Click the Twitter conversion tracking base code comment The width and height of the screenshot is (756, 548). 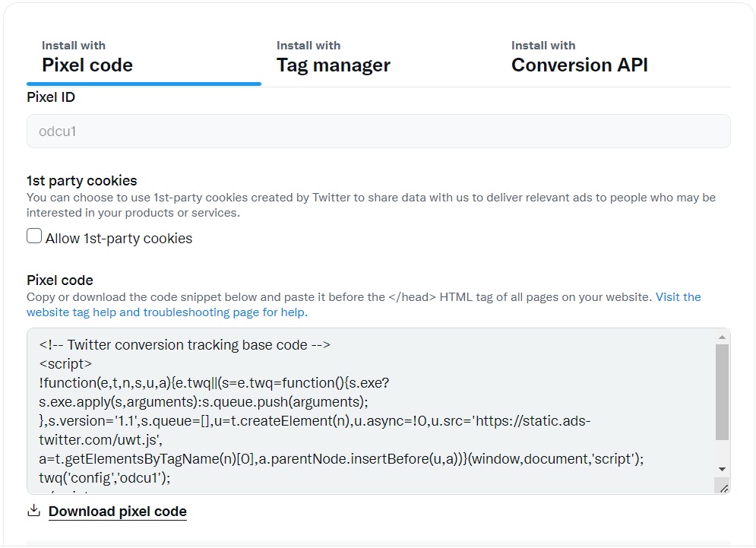[185, 345]
